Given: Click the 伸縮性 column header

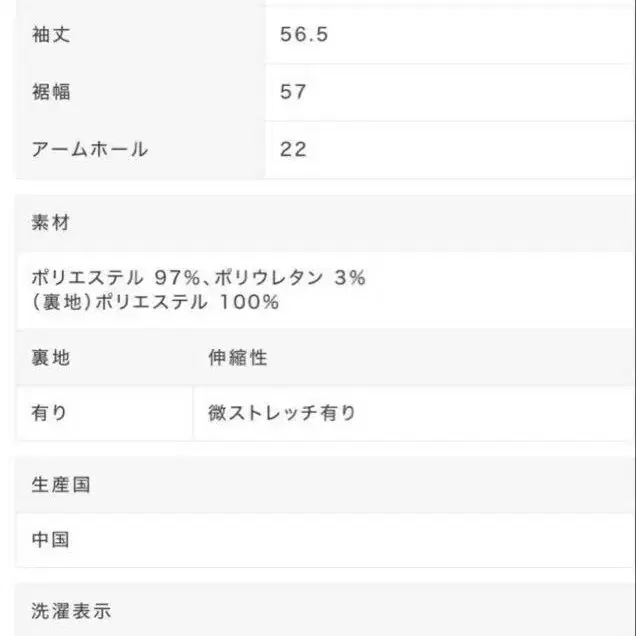Looking at the screenshot, I should 238,357.
